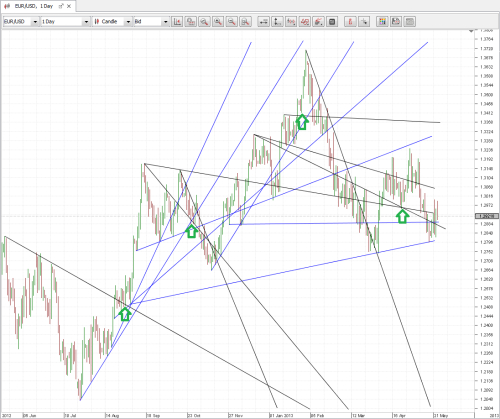The width and height of the screenshot is (500, 419).
Task: Click the zoom in magnifier icon
Action: pyautogui.click(x=218, y=22)
